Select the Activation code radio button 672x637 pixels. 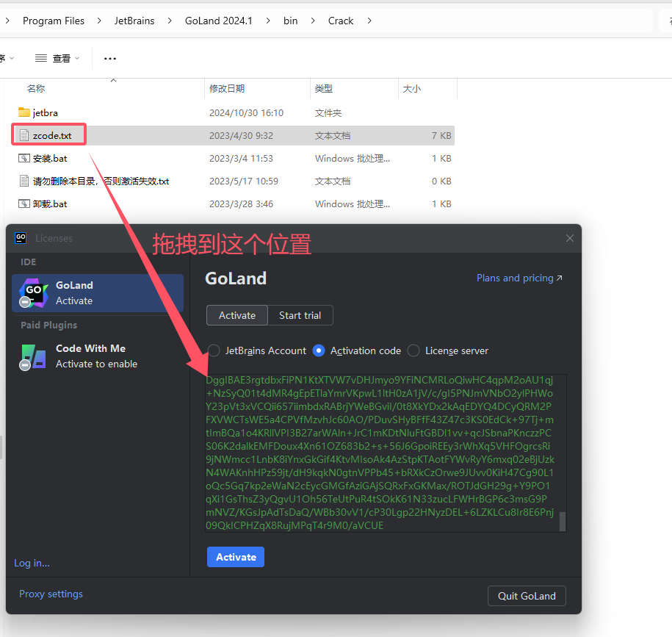[x=319, y=350]
